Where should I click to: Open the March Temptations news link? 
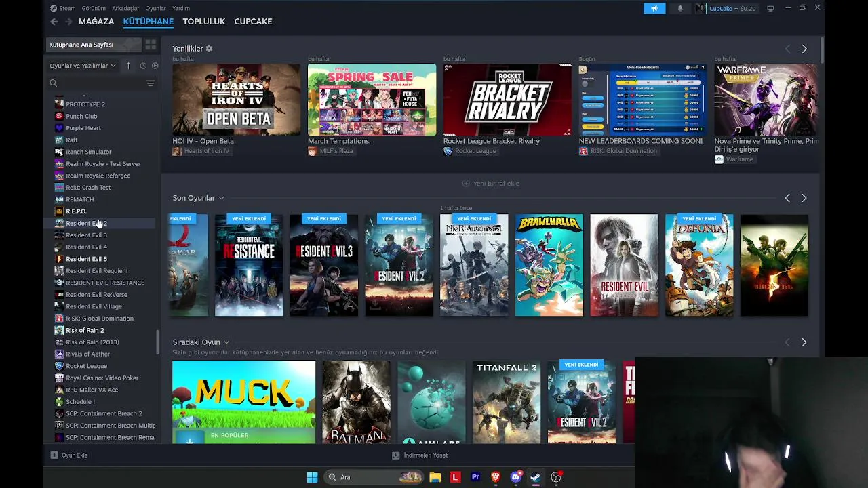339,141
